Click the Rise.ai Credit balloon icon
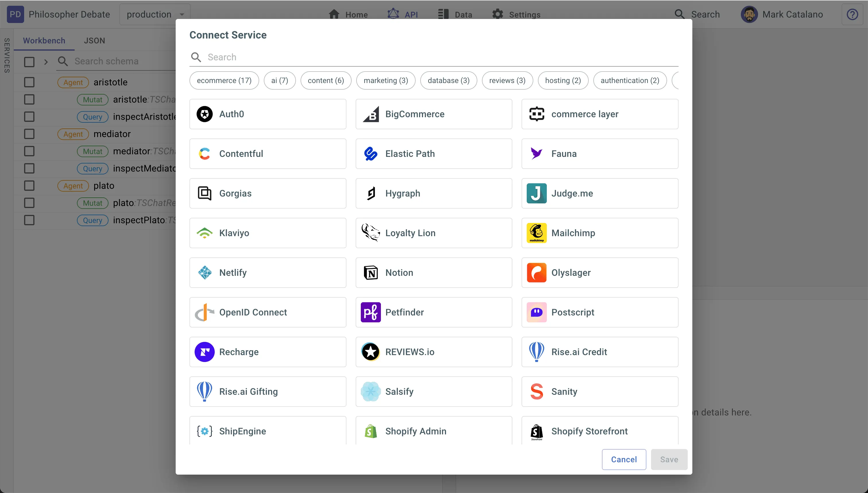 point(536,352)
